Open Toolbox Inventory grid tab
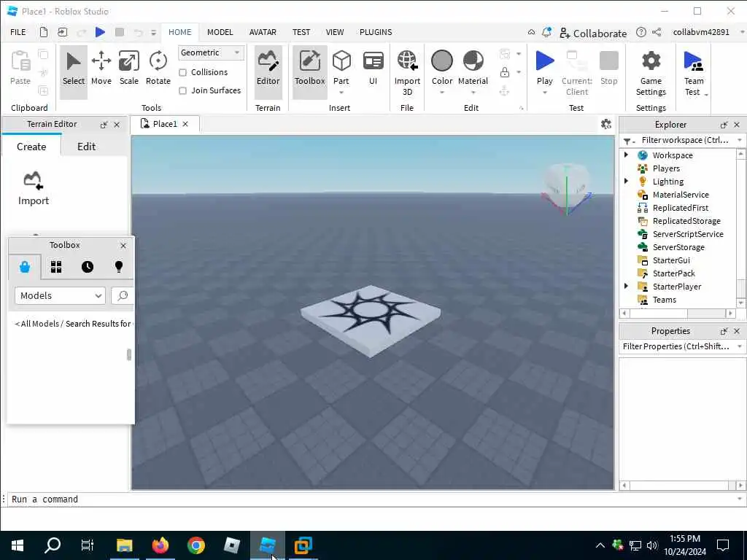 tap(56, 267)
